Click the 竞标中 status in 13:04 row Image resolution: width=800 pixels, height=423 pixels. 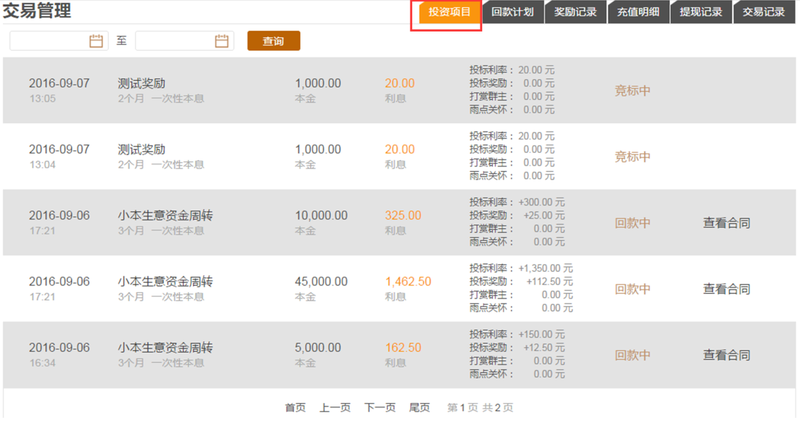click(633, 157)
